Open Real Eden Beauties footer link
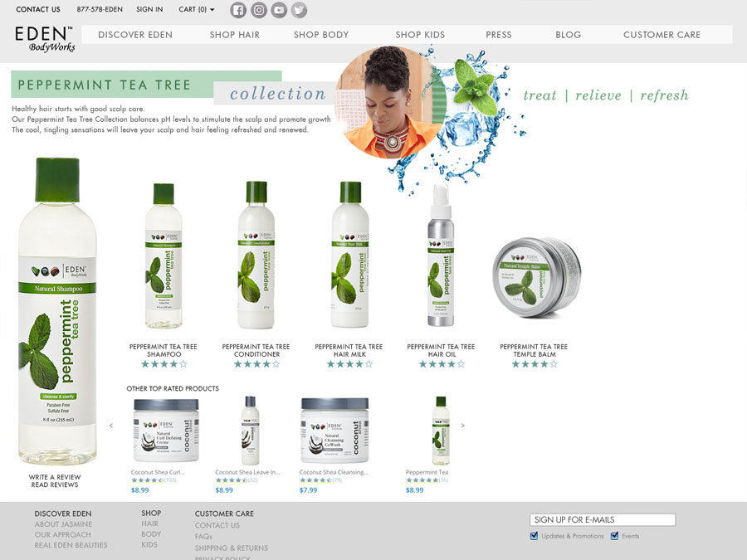This screenshot has height=560, width=747. point(71,545)
